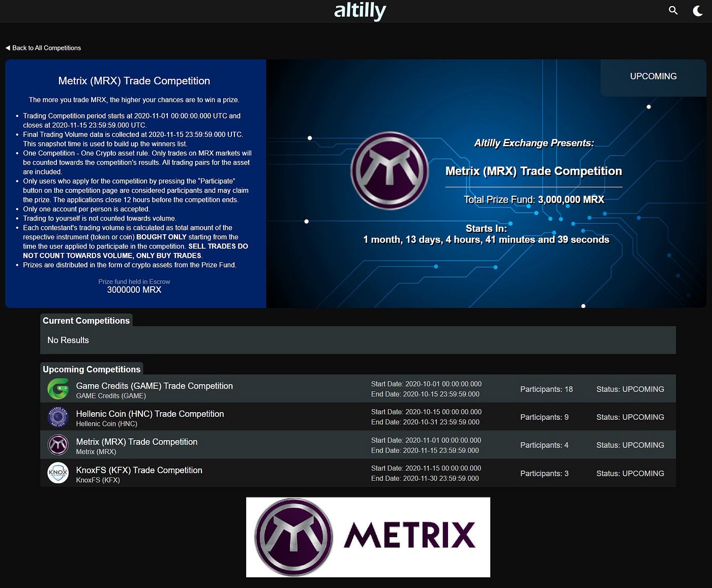Open the Hellenic Coin (HNC) Trade Competition

(150, 414)
